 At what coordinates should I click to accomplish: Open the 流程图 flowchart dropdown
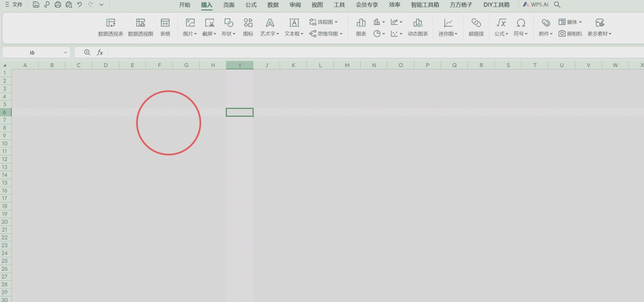tap(324, 22)
